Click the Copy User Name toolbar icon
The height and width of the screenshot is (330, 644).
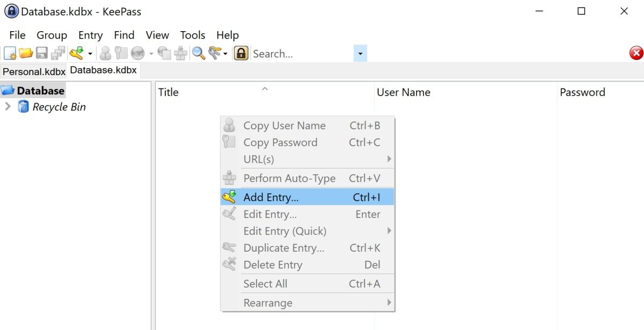(106, 53)
